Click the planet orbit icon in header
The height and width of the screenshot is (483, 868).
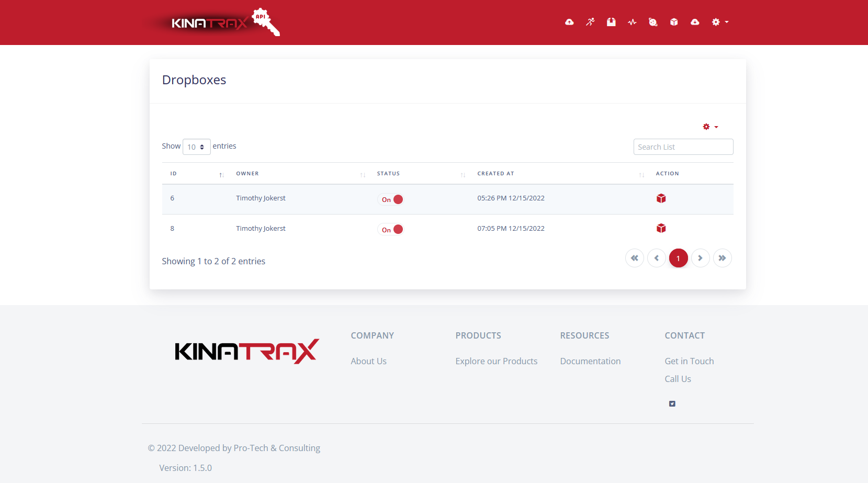pos(653,22)
